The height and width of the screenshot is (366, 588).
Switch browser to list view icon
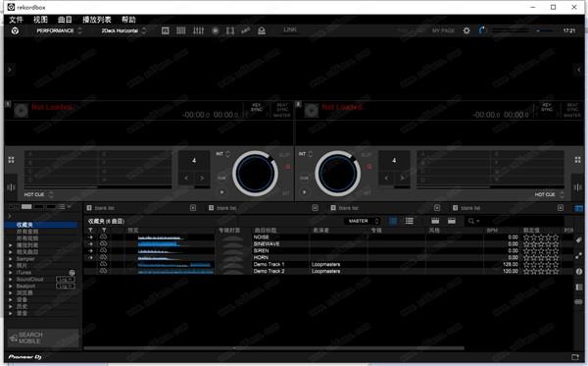[410, 221]
